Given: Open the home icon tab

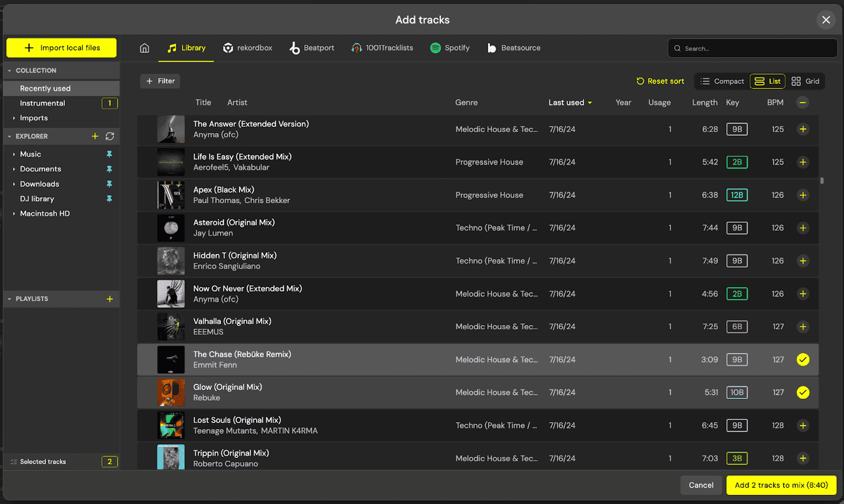Looking at the screenshot, I should 145,48.
